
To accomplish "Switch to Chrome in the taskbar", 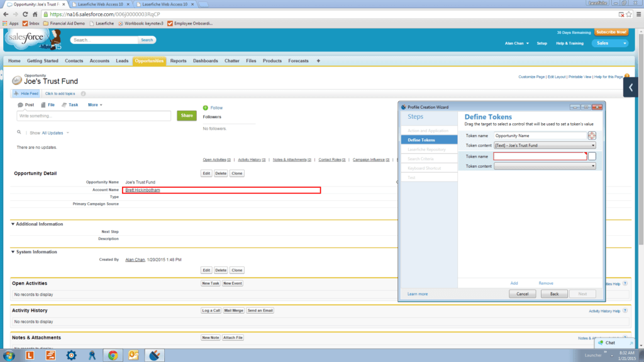I will [113, 356].
